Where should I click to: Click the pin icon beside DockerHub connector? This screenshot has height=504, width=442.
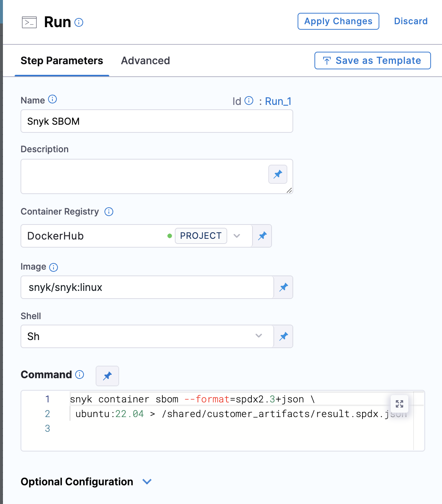pos(262,236)
